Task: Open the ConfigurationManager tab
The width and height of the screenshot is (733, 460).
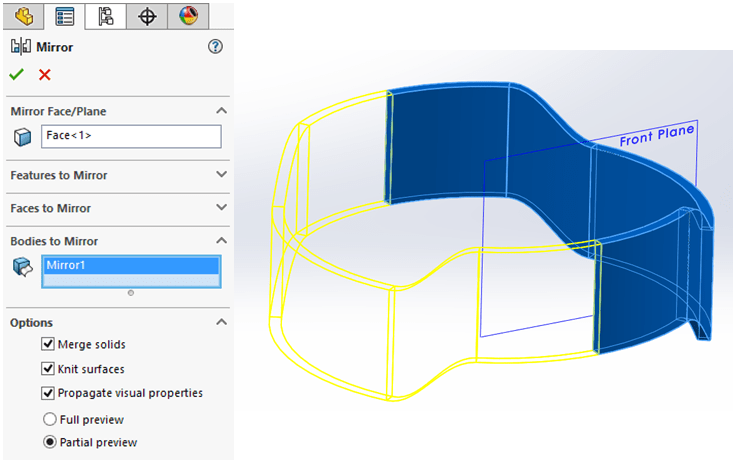Action: tap(106, 15)
